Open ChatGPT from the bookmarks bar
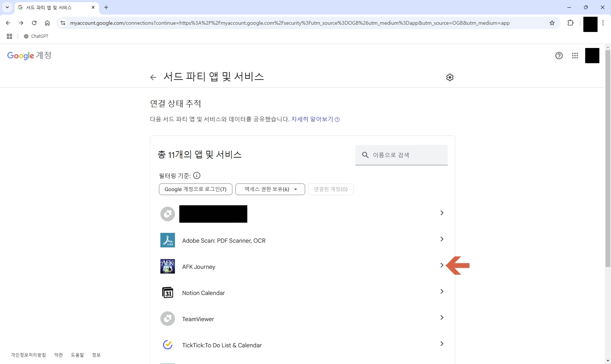 click(x=36, y=36)
